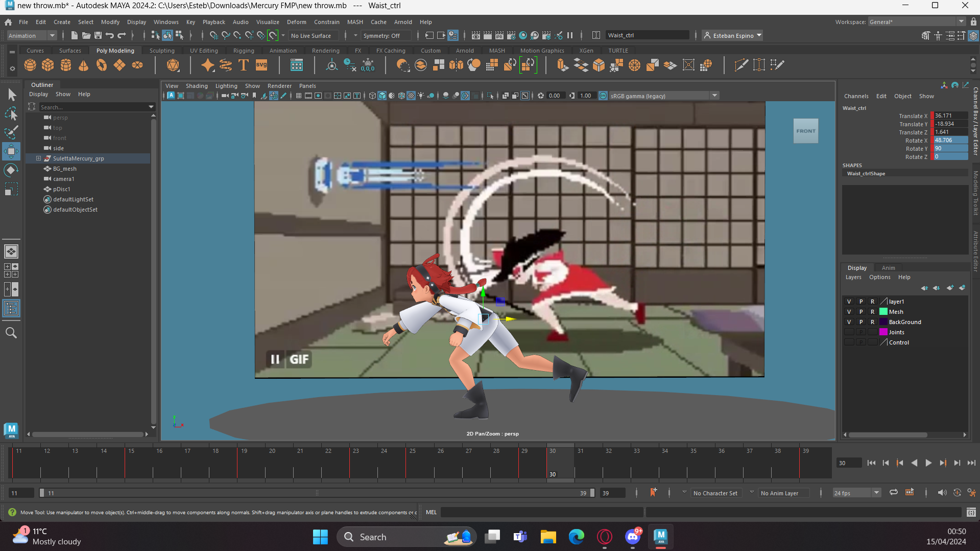This screenshot has width=980, height=551.
Task: Create a polygon cylinder from shelf
Action: (66, 65)
